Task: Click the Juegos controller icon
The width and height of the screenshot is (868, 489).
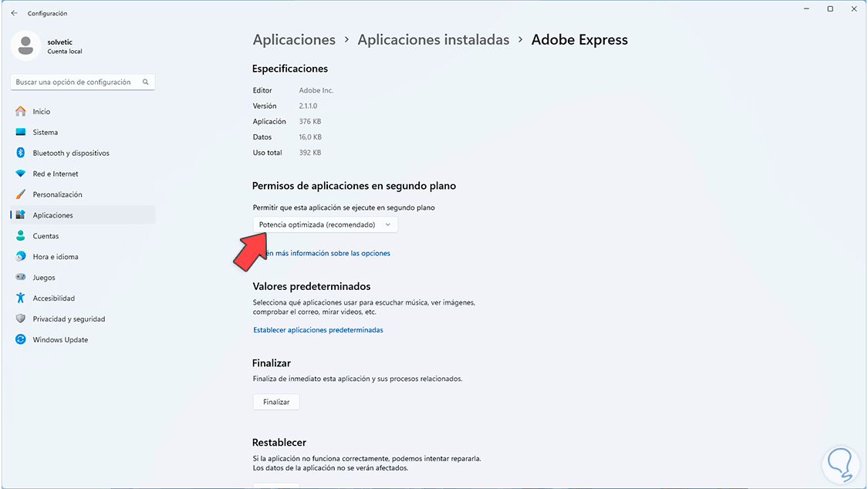Action: click(21, 278)
